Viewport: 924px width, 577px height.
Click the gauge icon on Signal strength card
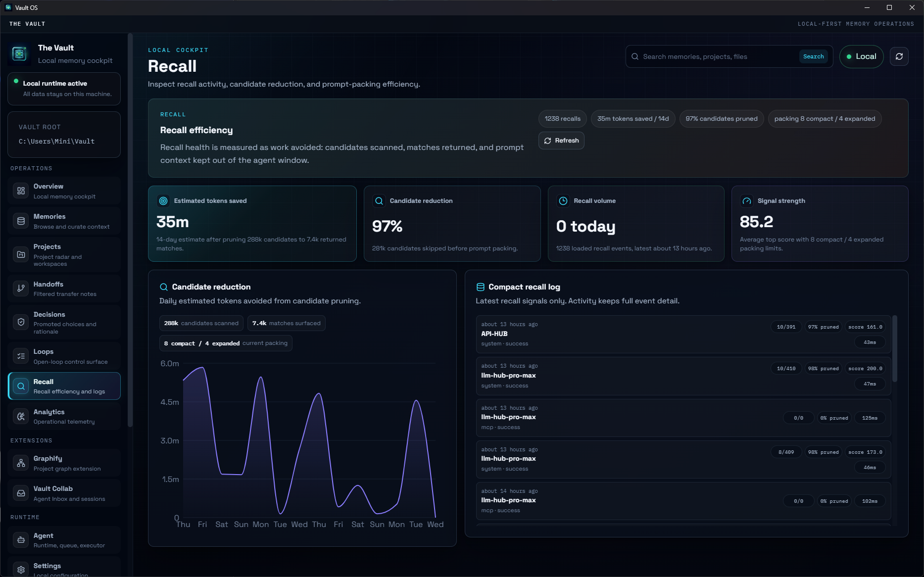pyautogui.click(x=747, y=201)
